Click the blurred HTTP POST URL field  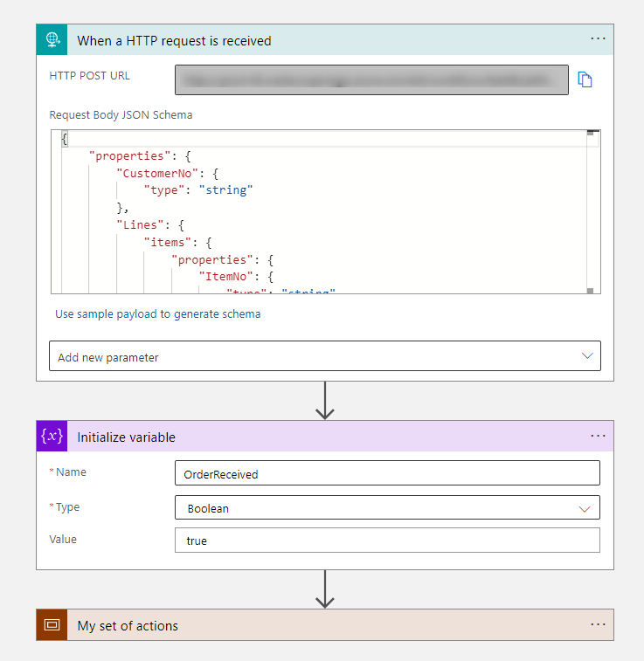click(x=371, y=79)
